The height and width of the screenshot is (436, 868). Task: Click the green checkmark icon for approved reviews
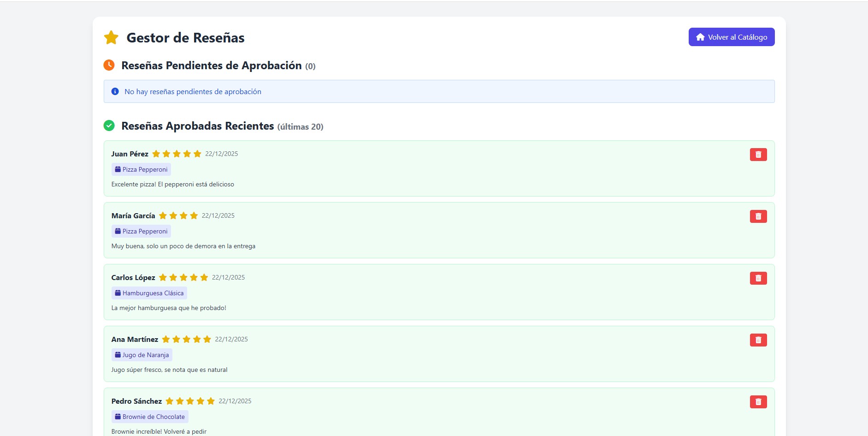[x=109, y=125]
